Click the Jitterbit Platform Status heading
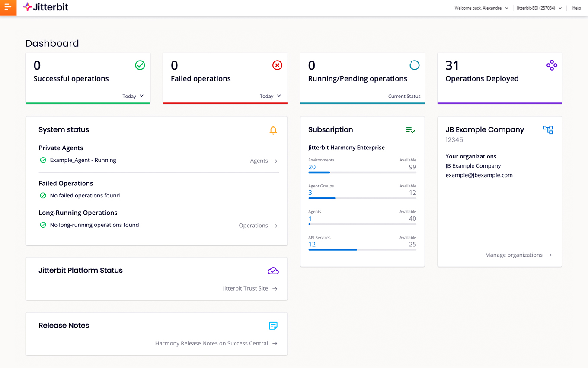The image size is (588, 368). point(80,271)
